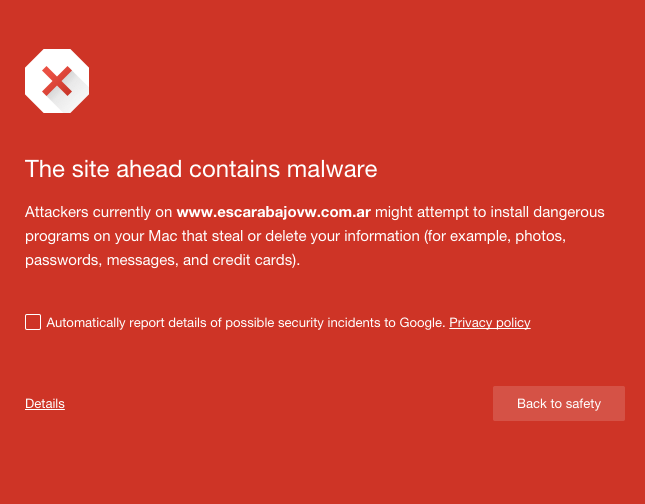This screenshot has width=645, height=504.
Task: Click 'passwords, messages, and credit cards' line
Action: click(x=162, y=260)
